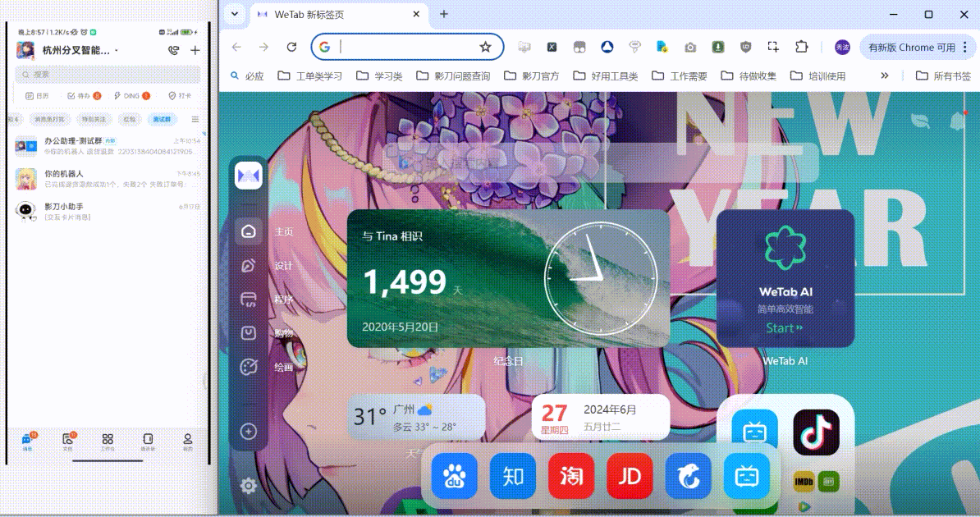Launch the JD shortcut in the dock

click(x=630, y=475)
